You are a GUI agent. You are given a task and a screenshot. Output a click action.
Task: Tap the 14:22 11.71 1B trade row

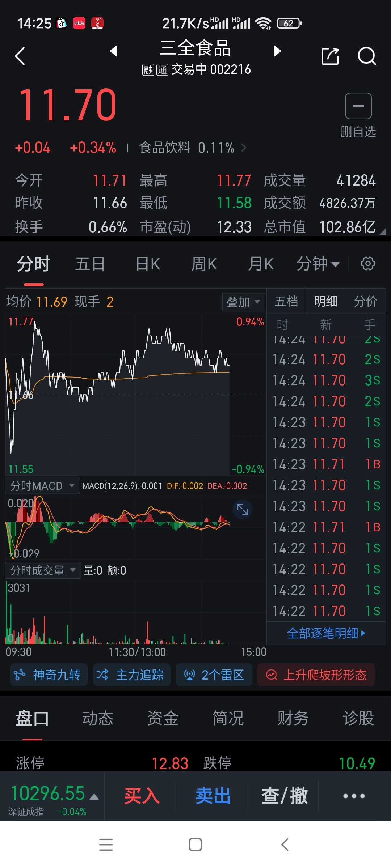[x=326, y=527]
